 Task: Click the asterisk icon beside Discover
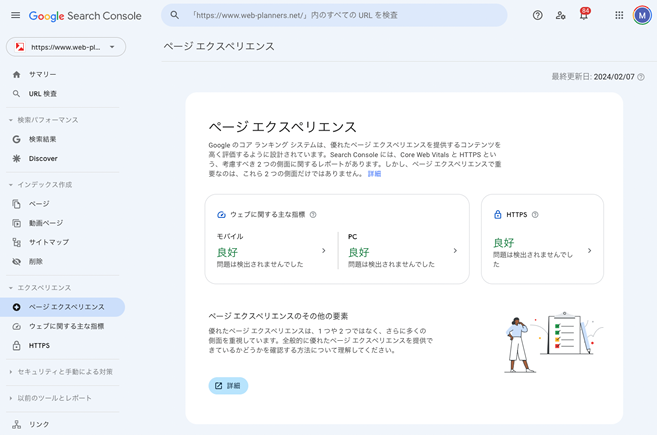[x=16, y=158]
